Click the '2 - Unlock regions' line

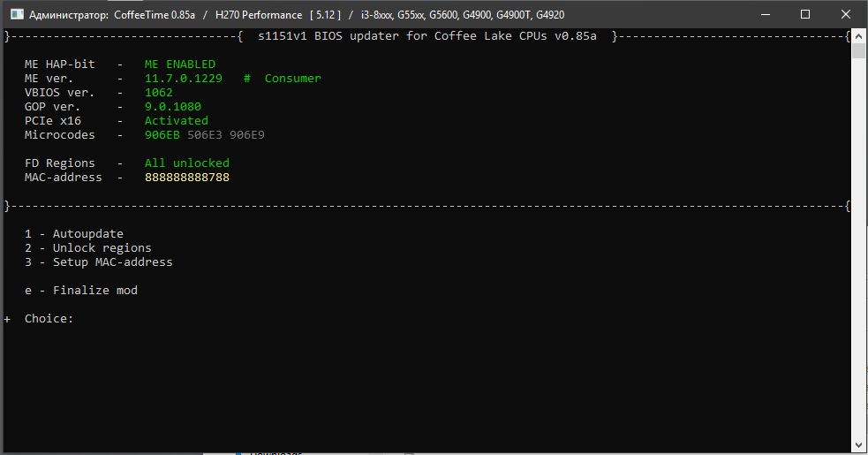[88, 247]
